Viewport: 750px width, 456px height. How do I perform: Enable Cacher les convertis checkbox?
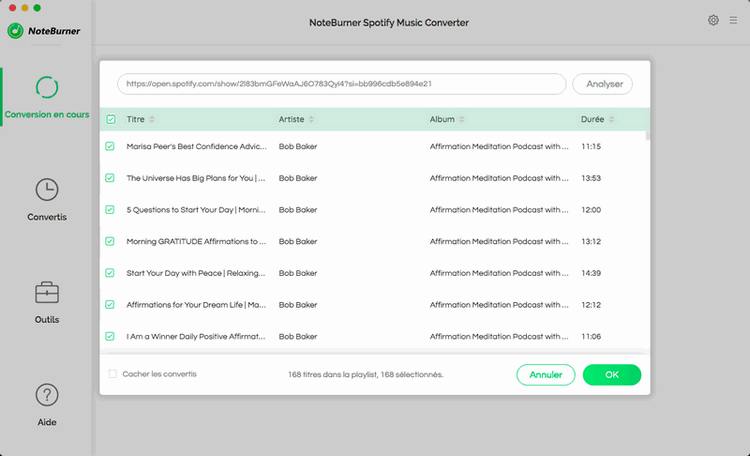pos(112,374)
